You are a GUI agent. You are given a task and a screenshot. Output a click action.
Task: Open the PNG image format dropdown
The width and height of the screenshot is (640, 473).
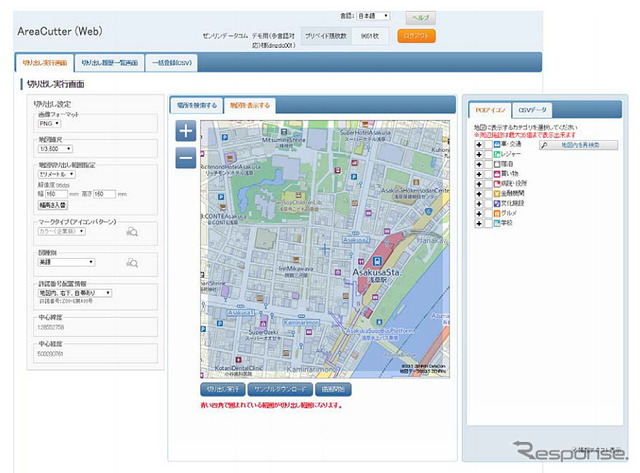click(49, 123)
